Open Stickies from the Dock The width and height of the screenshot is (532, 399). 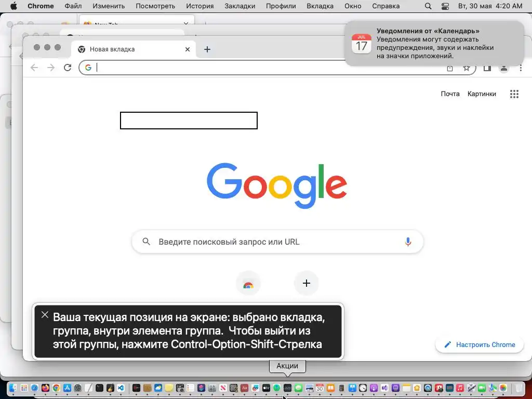pyautogui.click(x=169, y=388)
